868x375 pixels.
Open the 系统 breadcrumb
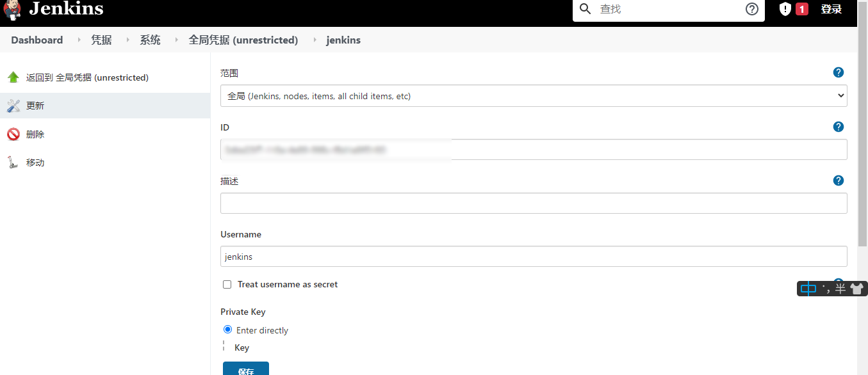[150, 40]
